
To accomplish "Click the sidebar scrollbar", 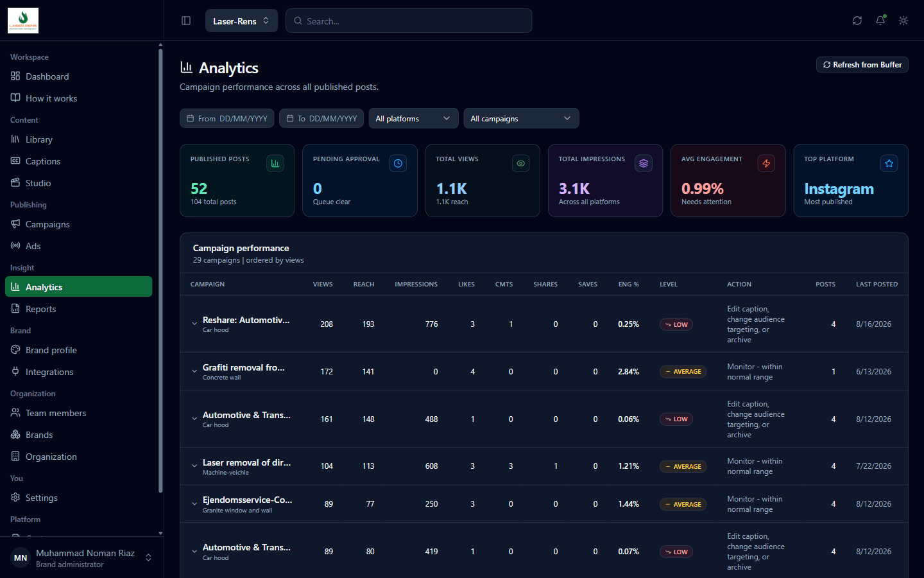I will tap(160, 270).
